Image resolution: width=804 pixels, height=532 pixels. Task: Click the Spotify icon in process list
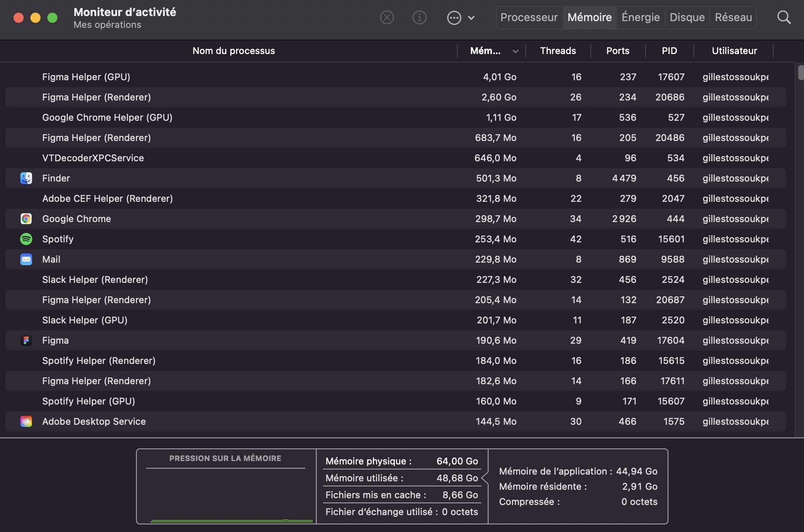tap(26, 239)
